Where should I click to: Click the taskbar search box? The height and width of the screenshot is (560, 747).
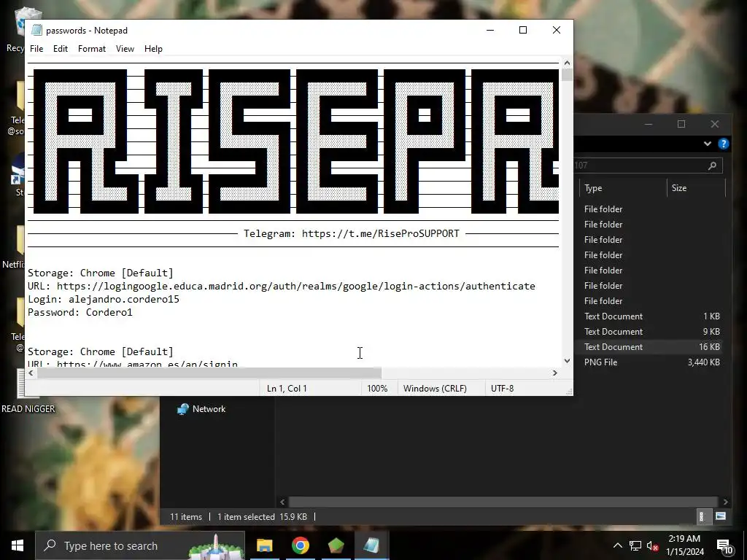[x=140, y=545]
